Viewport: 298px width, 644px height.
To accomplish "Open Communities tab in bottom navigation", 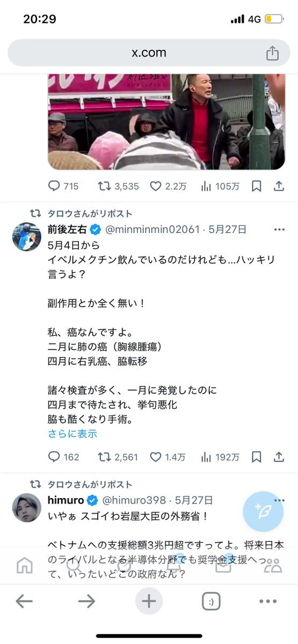I will point(273,565).
